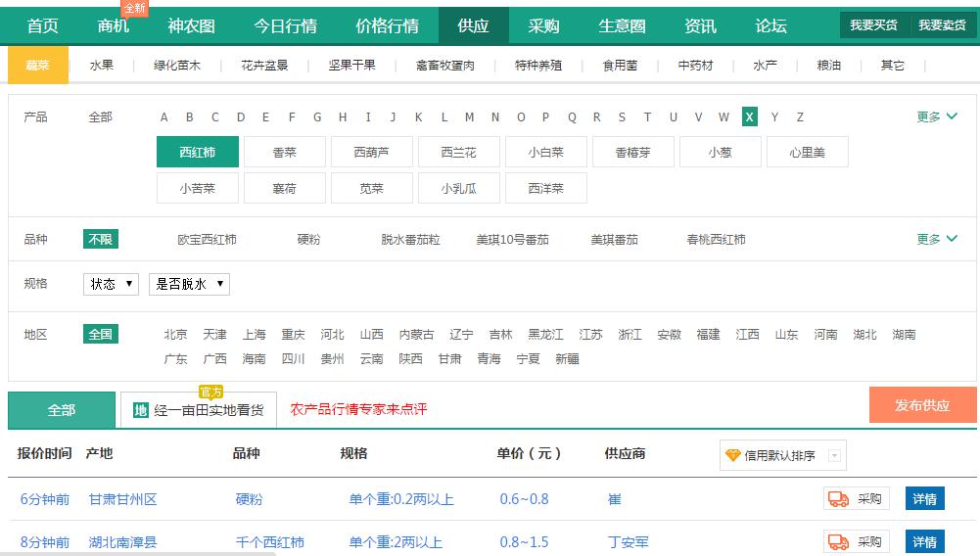Open the 状态 dropdown
This screenshot has height=556, width=980.
pos(111,284)
